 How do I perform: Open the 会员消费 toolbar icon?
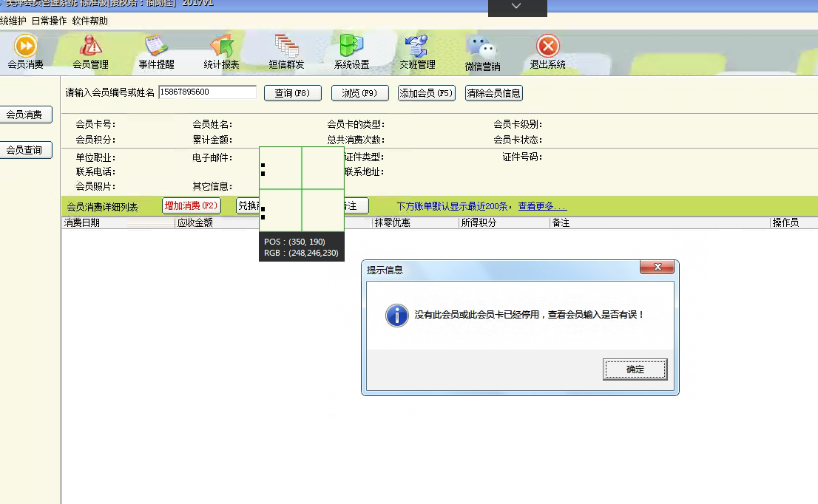coord(25,47)
